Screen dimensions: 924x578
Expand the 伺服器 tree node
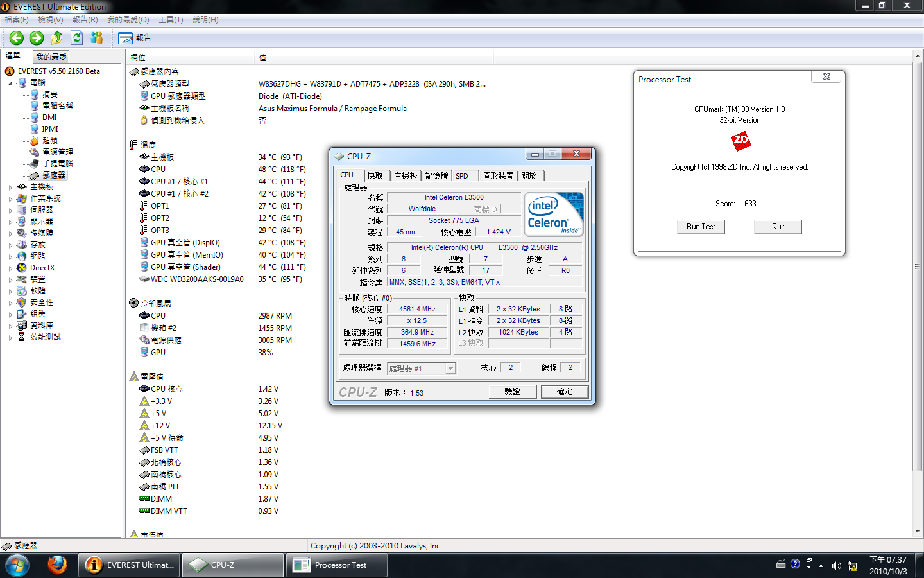(x=10, y=210)
